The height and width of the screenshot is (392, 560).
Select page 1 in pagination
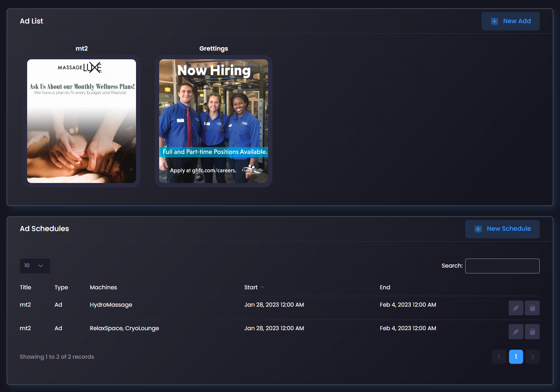pyautogui.click(x=516, y=357)
